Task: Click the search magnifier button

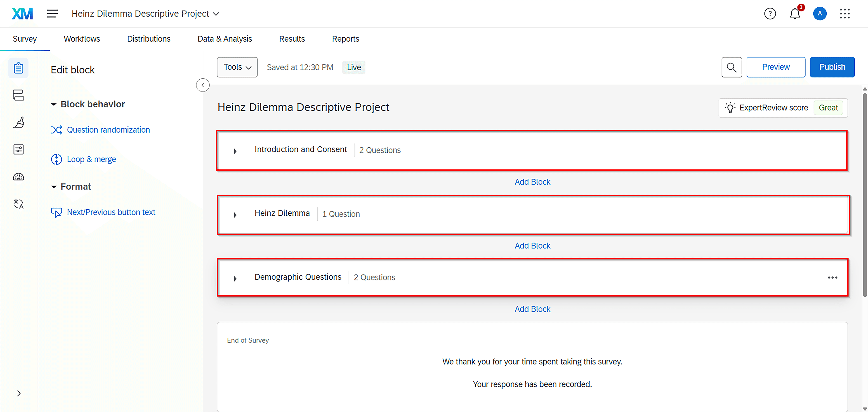Action: [x=731, y=67]
